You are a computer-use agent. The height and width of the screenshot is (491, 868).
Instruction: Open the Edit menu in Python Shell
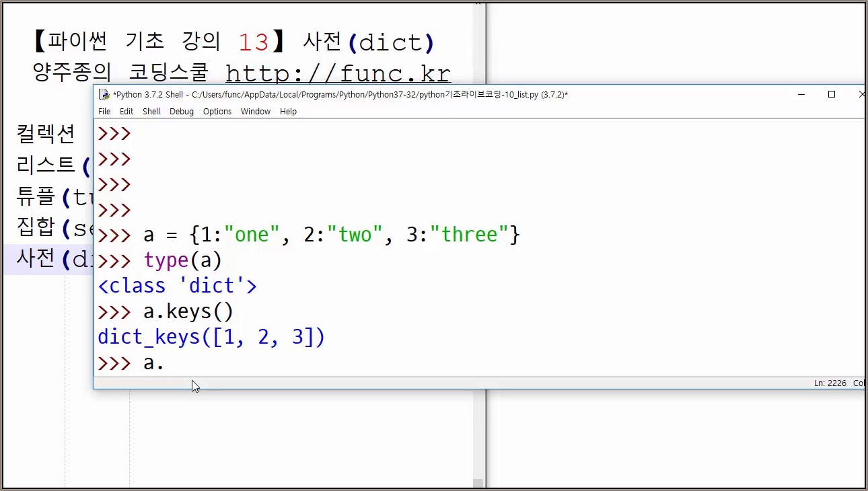[x=126, y=112]
